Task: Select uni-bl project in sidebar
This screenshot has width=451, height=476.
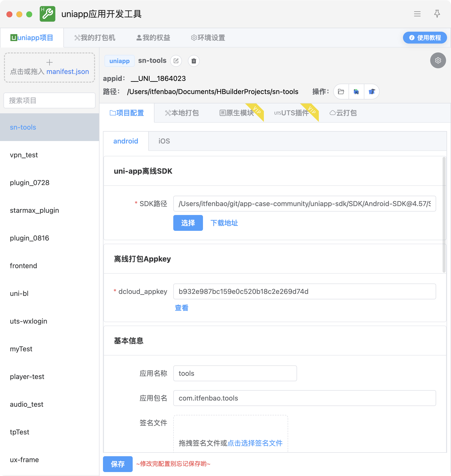Action: pyautogui.click(x=50, y=293)
